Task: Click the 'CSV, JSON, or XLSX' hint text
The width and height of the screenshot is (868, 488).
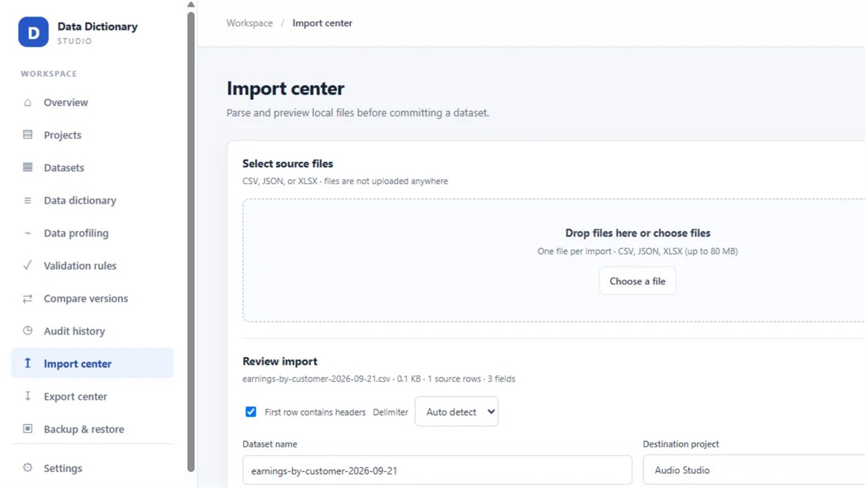Action: tap(345, 181)
